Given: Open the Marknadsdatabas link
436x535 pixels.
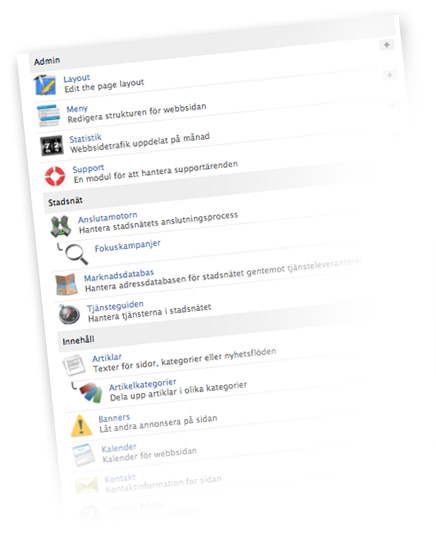Looking at the screenshot, I should (x=119, y=275).
